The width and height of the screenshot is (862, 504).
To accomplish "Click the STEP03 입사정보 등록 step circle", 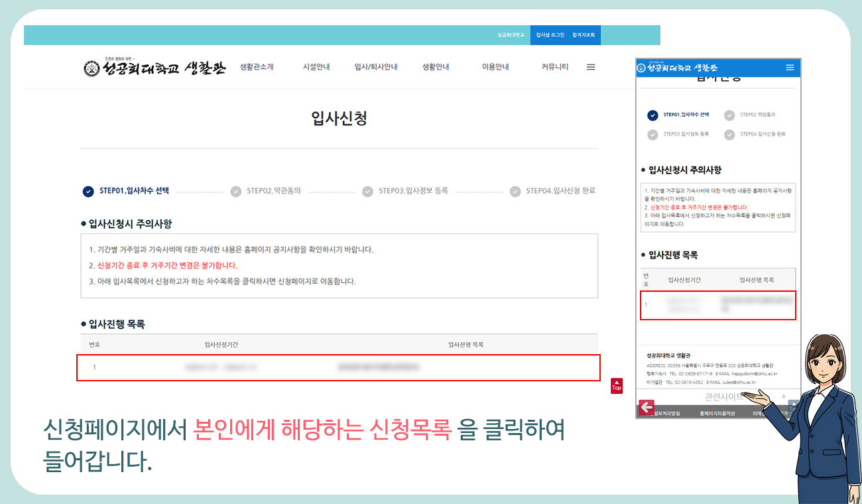I will [x=368, y=192].
